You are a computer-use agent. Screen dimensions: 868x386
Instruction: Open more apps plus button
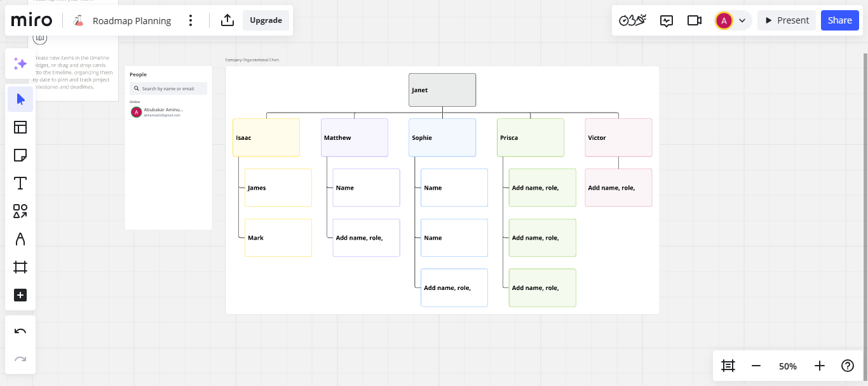click(x=20, y=295)
